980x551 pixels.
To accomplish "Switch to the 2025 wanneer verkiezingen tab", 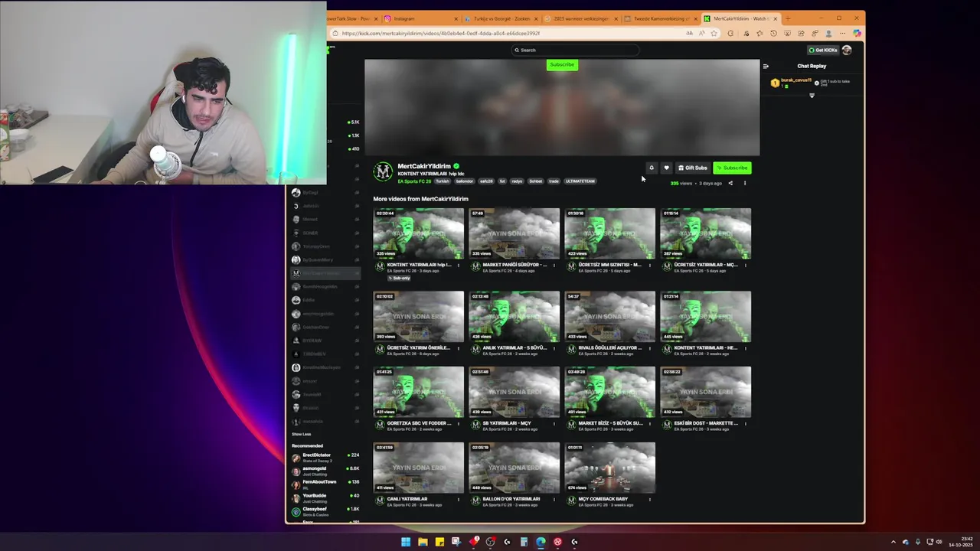I will 582,18.
